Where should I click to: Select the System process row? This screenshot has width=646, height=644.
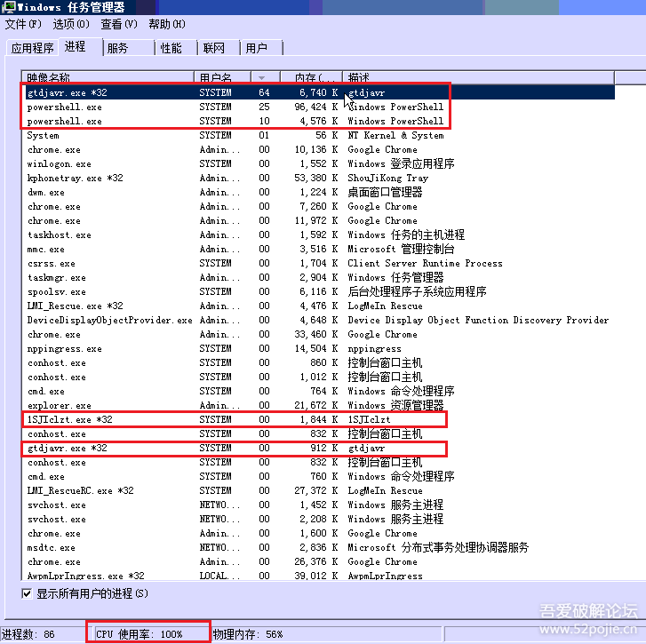pyautogui.click(x=318, y=136)
